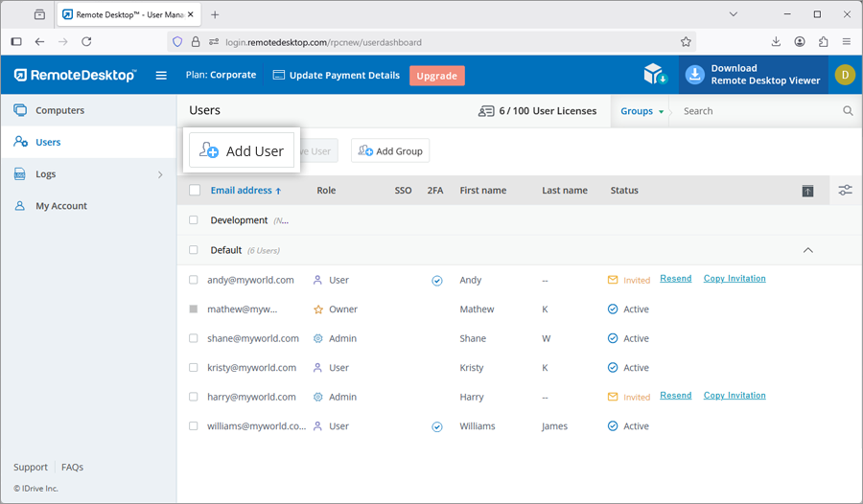Open the Groups dropdown
The image size is (863, 504).
click(x=641, y=111)
